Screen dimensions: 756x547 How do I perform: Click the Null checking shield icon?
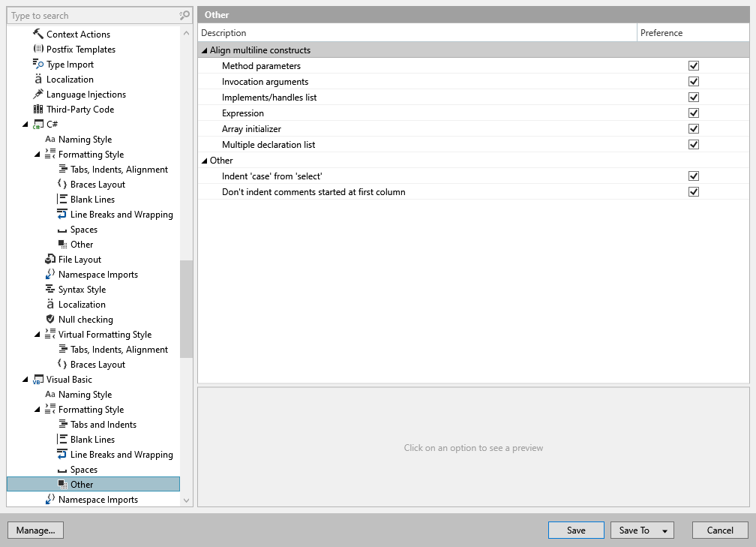coord(50,319)
